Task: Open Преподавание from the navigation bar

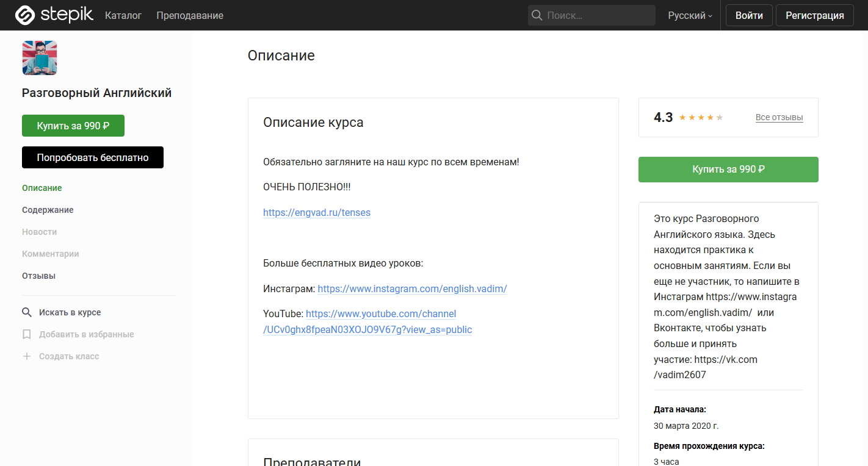Action: (189, 15)
